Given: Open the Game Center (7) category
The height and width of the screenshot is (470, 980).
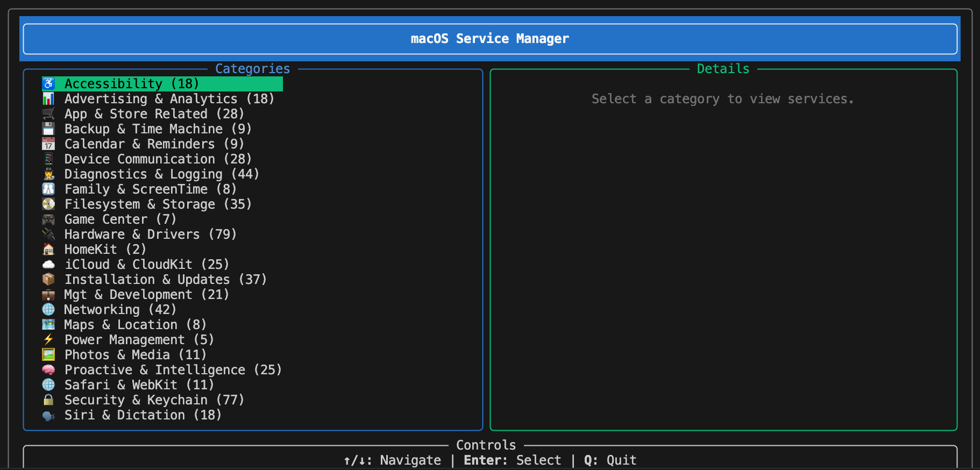Looking at the screenshot, I should [x=120, y=219].
